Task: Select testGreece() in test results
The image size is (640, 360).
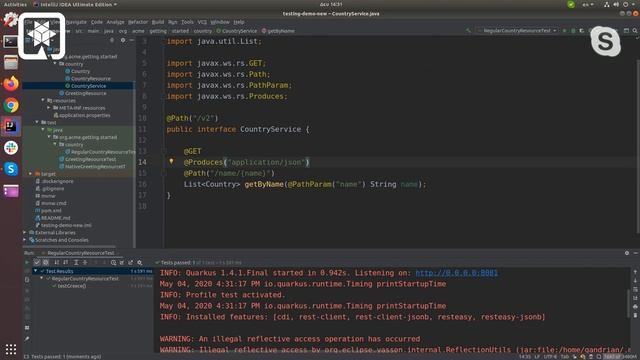Action: coord(72,286)
